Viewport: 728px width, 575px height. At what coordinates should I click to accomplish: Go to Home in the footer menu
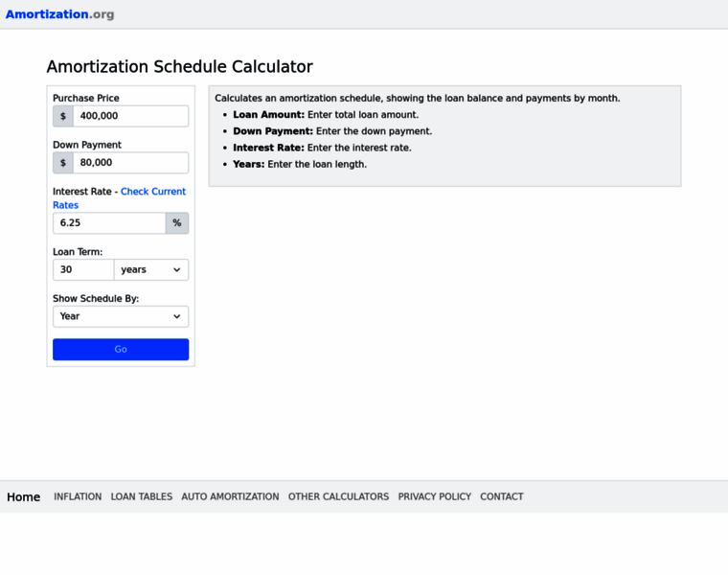tap(24, 497)
